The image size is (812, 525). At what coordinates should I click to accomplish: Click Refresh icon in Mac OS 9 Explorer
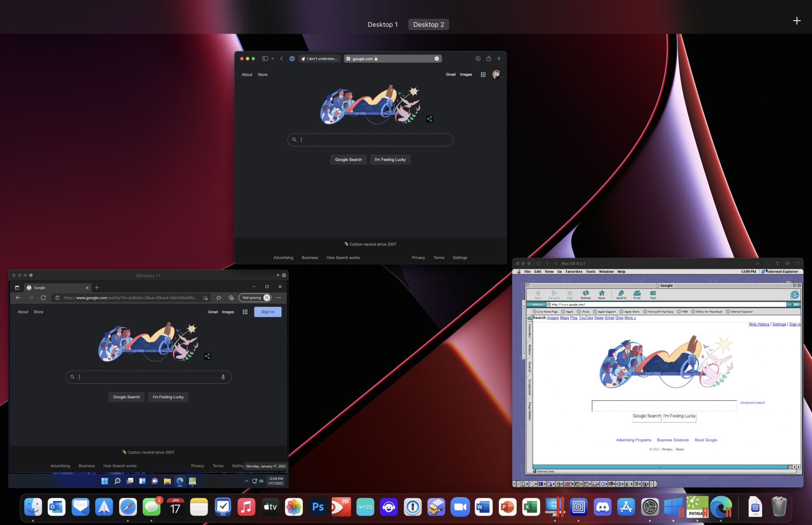pos(585,294)
